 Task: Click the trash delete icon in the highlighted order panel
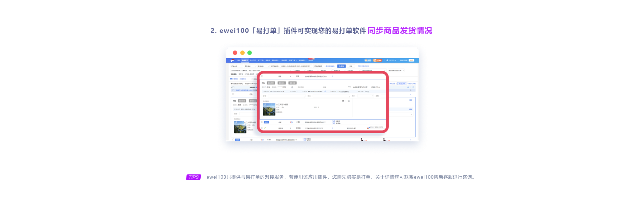pyautogui.click(x=343, y=101)
